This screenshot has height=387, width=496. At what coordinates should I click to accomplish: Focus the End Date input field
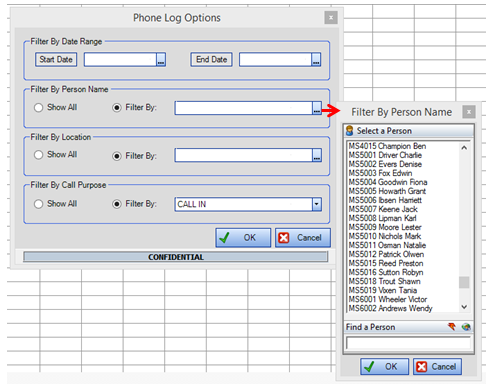click(276, 59)
